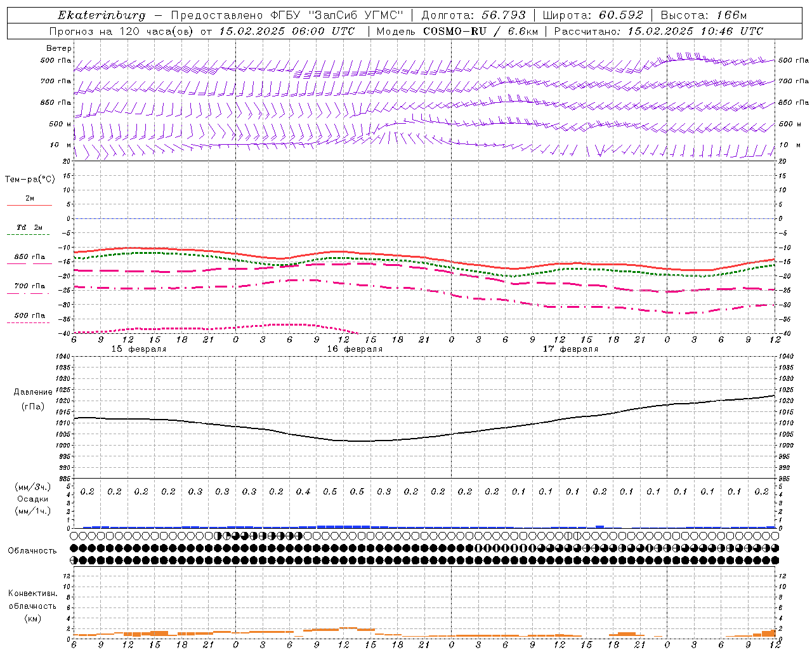Click the '15 февраля' date label
This screenshot has width=812, height=650.
pos(139,349)
